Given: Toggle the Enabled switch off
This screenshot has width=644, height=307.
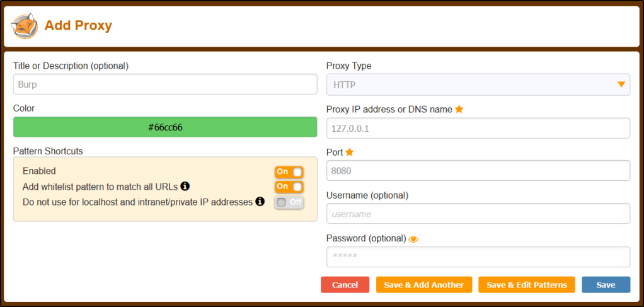Looking at the screenshot, I should coord(289,171).
